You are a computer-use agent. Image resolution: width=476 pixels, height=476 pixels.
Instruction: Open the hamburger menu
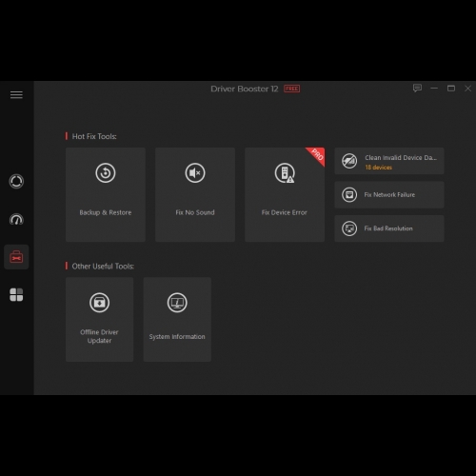(x=16, y=94)
